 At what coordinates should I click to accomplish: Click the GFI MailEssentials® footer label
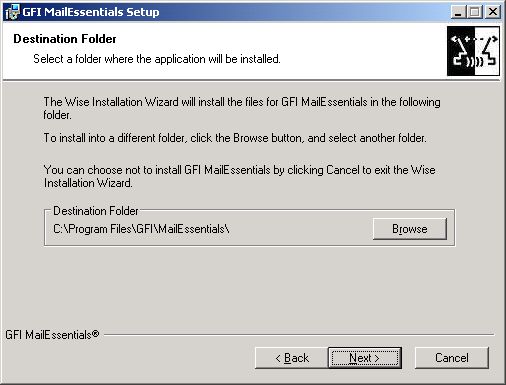pyautogui.click(x=52, y=334)
